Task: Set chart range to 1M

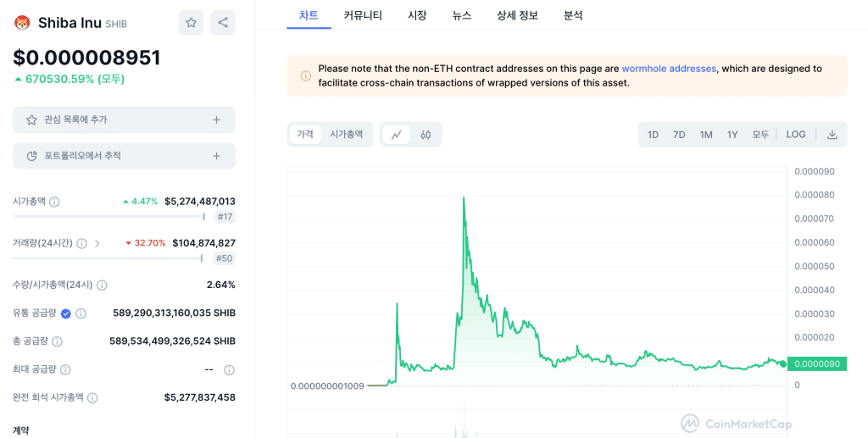Action: click(x=706, y=135)
